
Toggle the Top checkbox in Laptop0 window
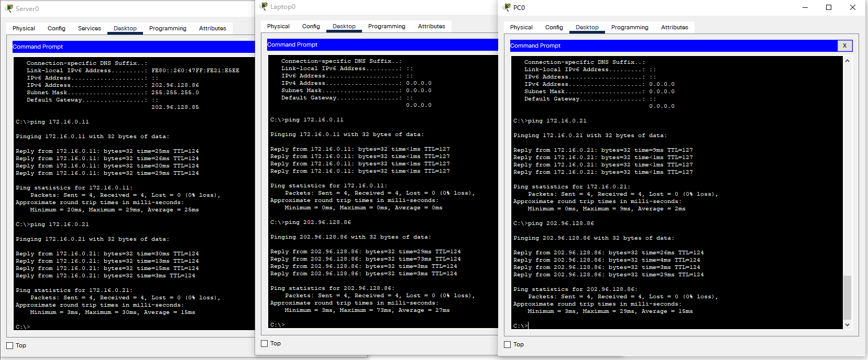click(x=265, y=343)
